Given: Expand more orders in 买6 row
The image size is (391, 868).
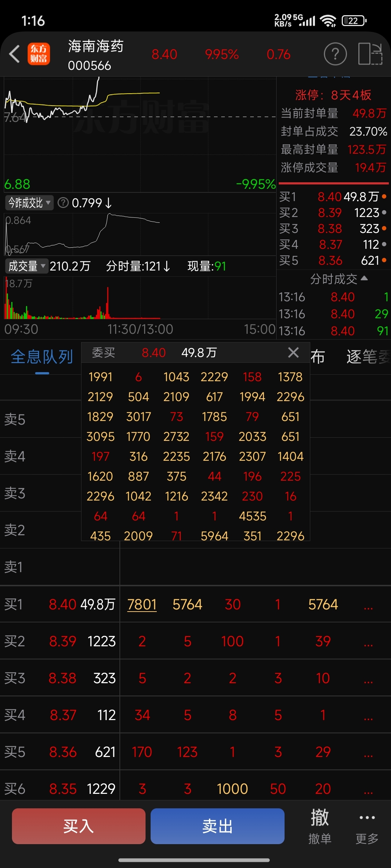Looking at the screenshot, I should click(x=368, y=789).
